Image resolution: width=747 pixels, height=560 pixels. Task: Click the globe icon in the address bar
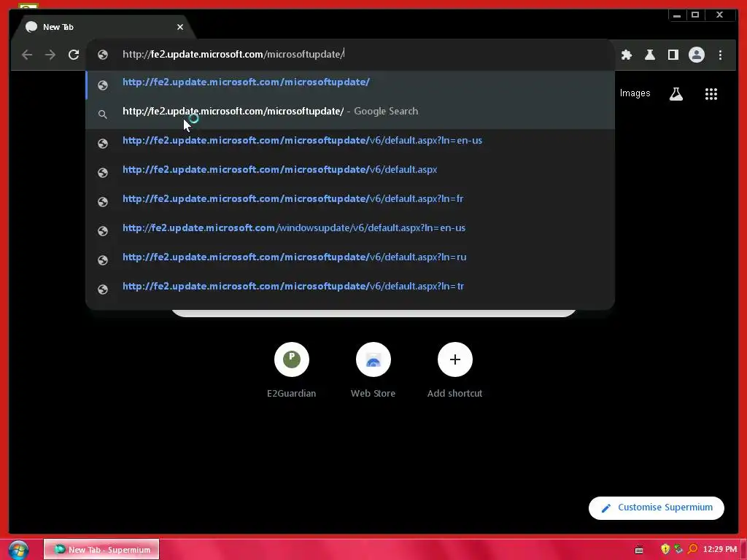(x=102, y=55)
